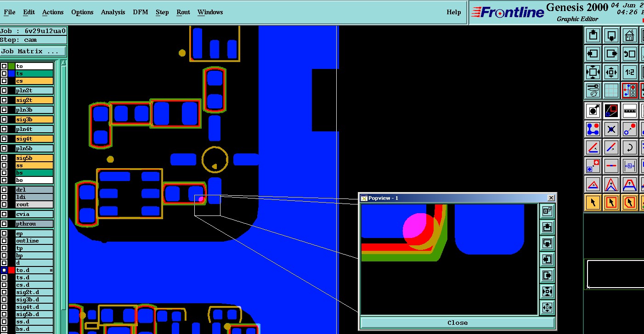Click the pan left icon in main toolbar
Viewport: 644px width, 334px height.
tap(593, 54)
